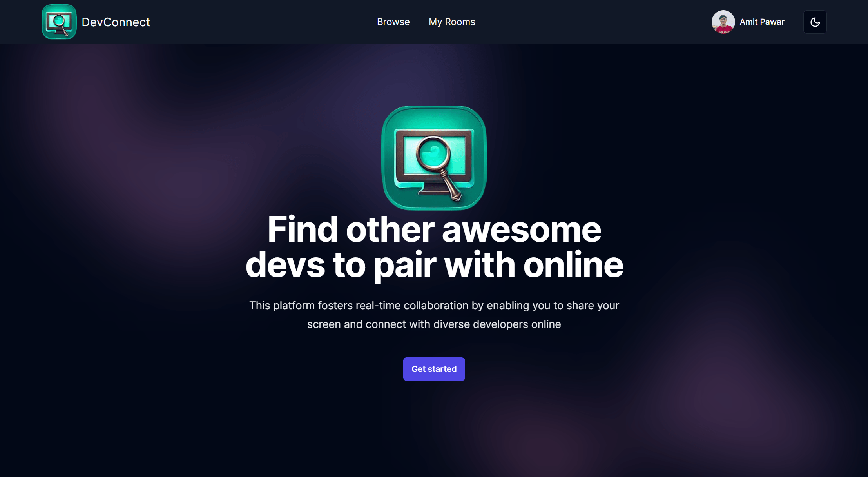Go to My Rooms
The image size is (868, 477).
tap(452, 22)
